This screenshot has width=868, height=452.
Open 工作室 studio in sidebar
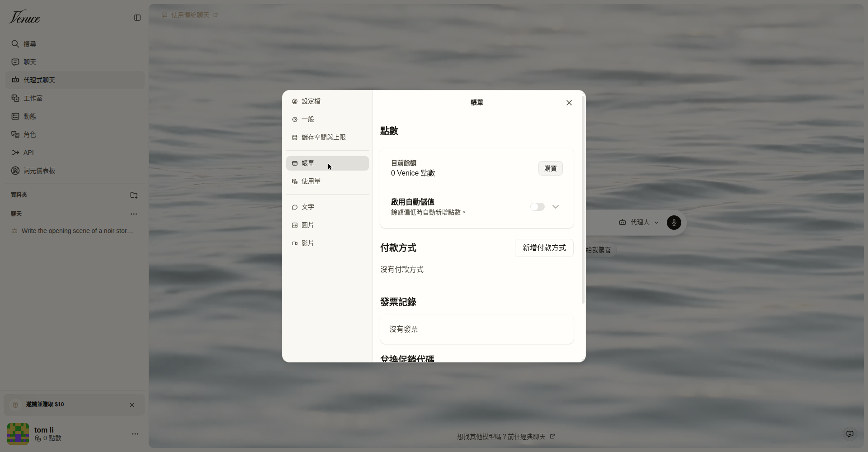(75, 98)
